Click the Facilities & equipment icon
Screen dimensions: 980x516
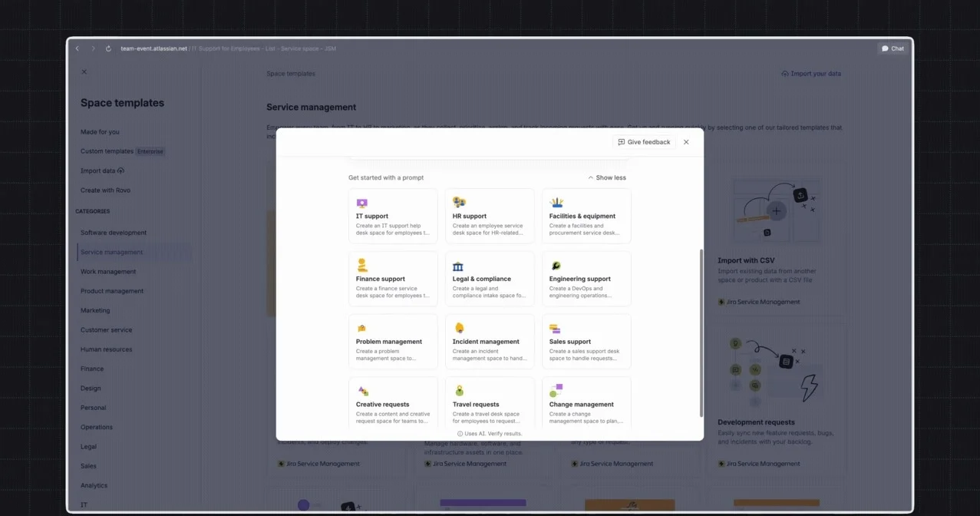pos(557,202)
